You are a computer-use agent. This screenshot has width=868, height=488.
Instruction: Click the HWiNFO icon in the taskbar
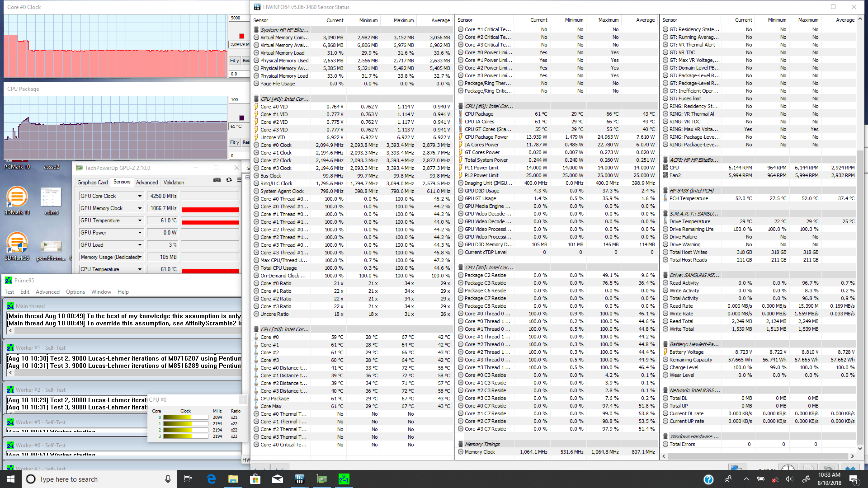[299, 479]
